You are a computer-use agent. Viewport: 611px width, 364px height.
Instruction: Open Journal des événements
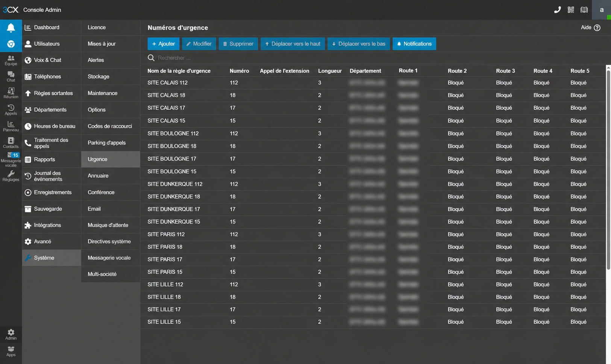click(52, 176)
